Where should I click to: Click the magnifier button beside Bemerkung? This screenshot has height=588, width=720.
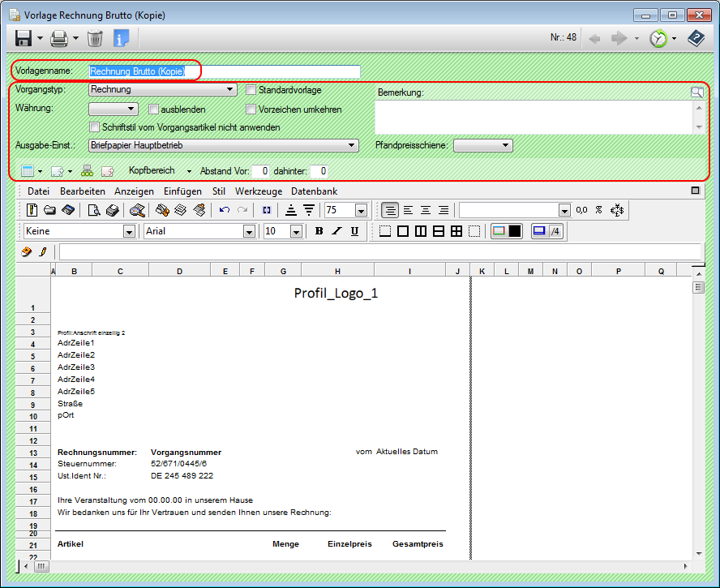[x=696, y=92]
